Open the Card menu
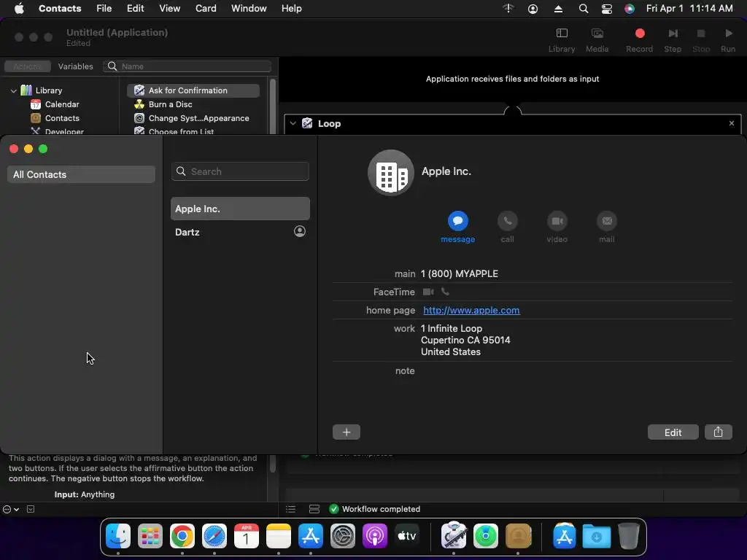 click(x=206, y=9)
